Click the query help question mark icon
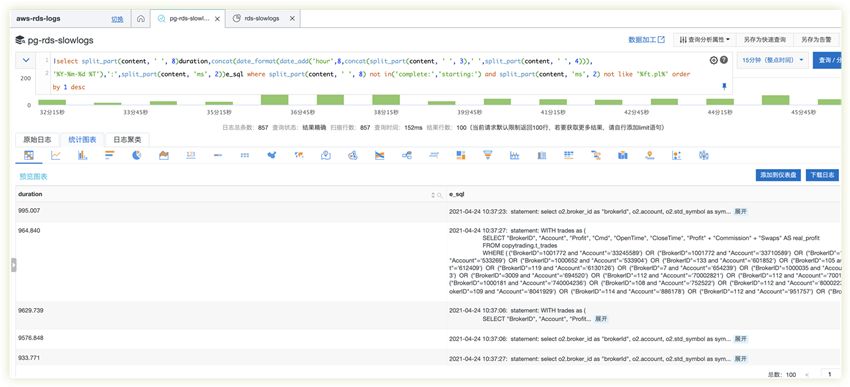The width and height of the screenshot is (850, 387). click(x=724, y=60)
